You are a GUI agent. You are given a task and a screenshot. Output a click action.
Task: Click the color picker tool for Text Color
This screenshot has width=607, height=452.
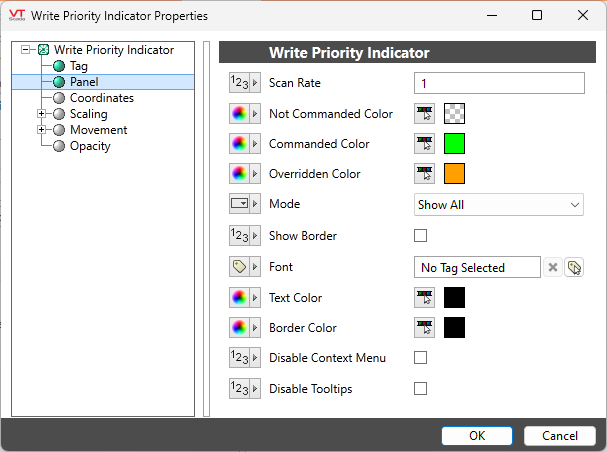pos(425,298)
